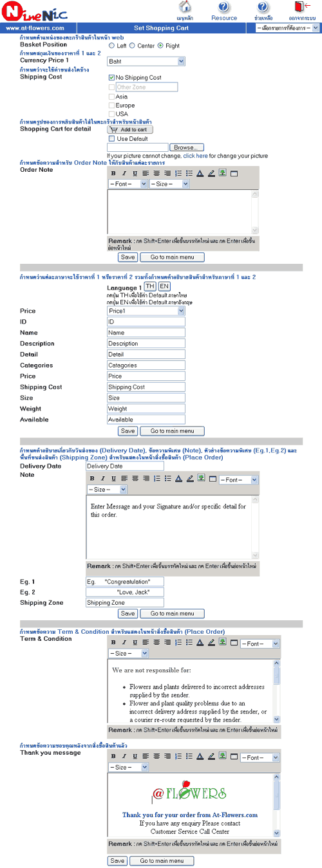Insert image in Thank you message editor

click(223, 756)
